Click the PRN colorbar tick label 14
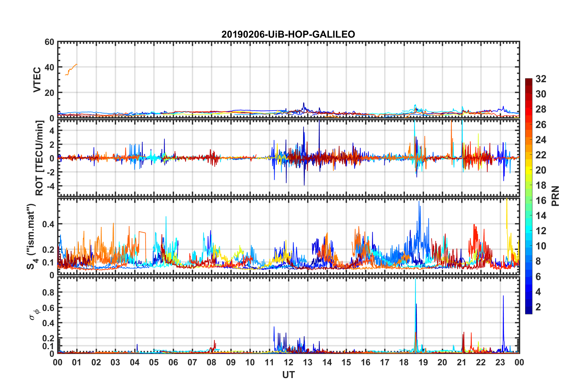The width and height of the screenshot is (577, 392). pos(541,216)
